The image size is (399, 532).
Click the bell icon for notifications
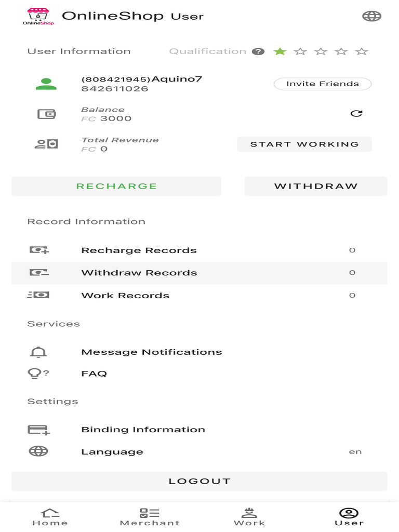(x=38, y=352)
